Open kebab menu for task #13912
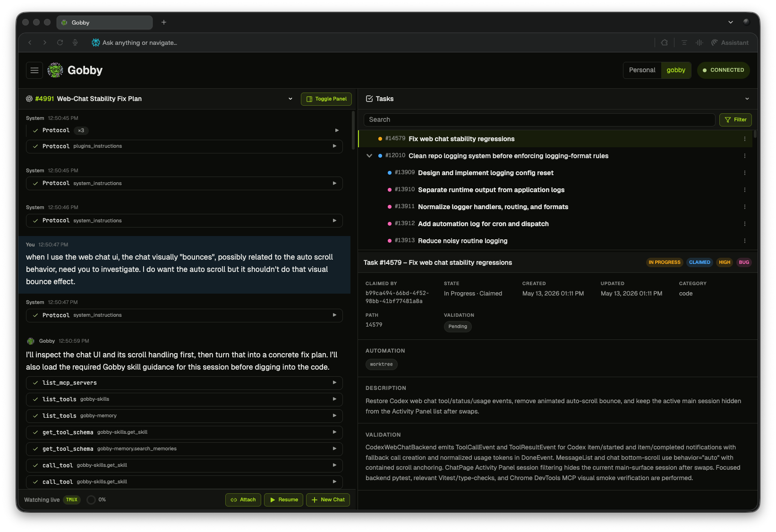The image size is (776, 532). (745, 224)
